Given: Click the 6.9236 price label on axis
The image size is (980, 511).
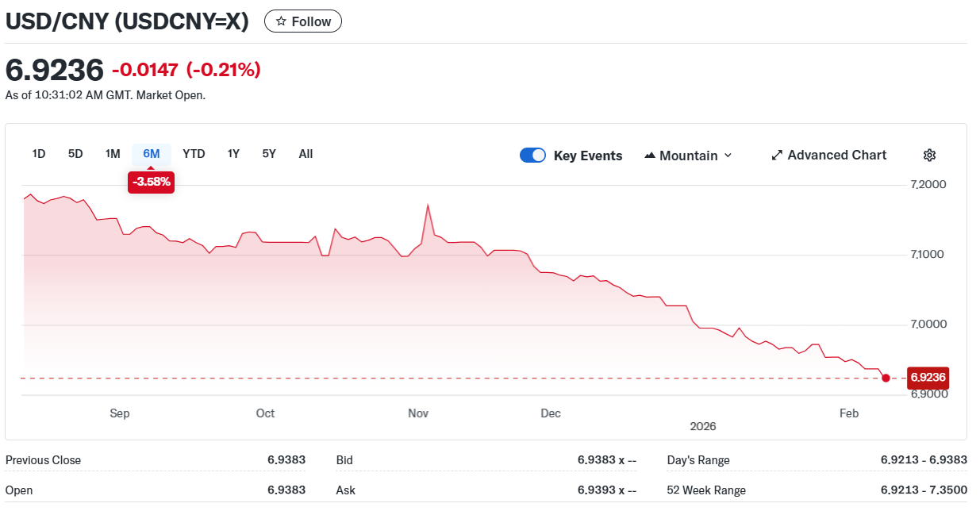Looking at the screenshot, I should tap(928, 377).
